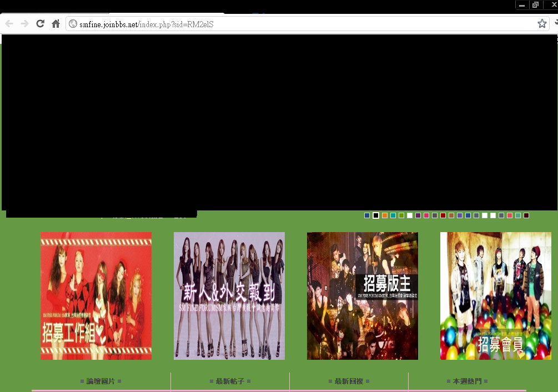The width and height of the screenshot is (558, 392).
Task: Open the browser home page
Action: tap(56, 24)
